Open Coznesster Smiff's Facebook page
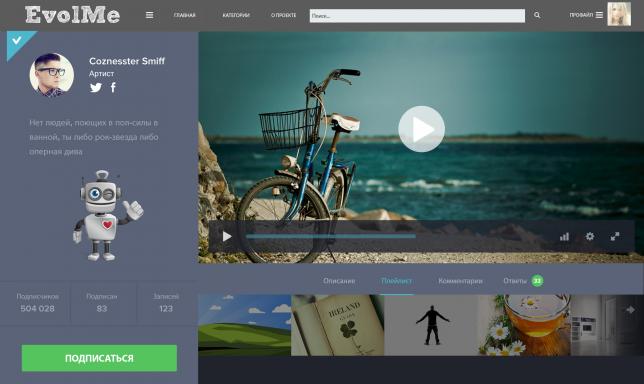The width and height of the screenshot is (644, 384). pos(113,87)
